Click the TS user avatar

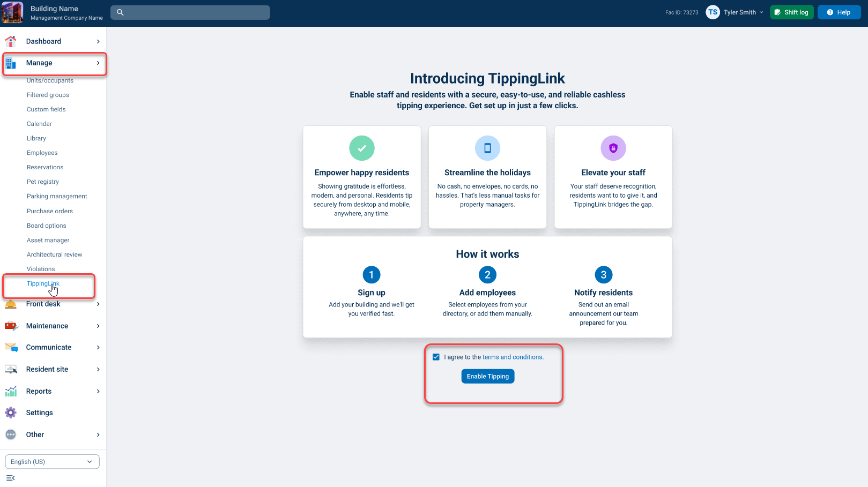pyautogui.click(x=713, y=12)
